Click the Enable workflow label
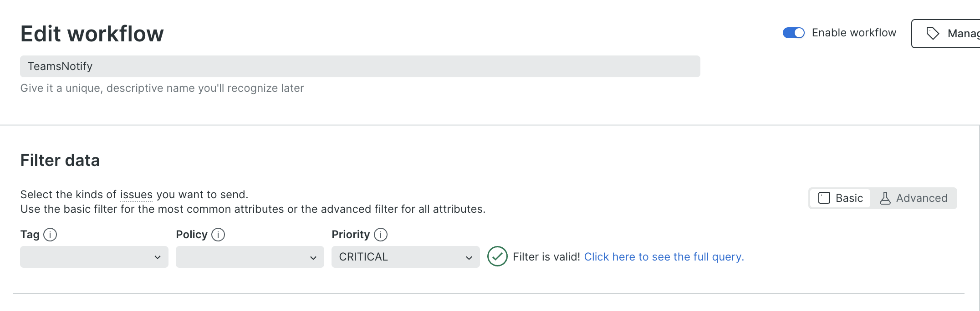 [x=854, y=33]
